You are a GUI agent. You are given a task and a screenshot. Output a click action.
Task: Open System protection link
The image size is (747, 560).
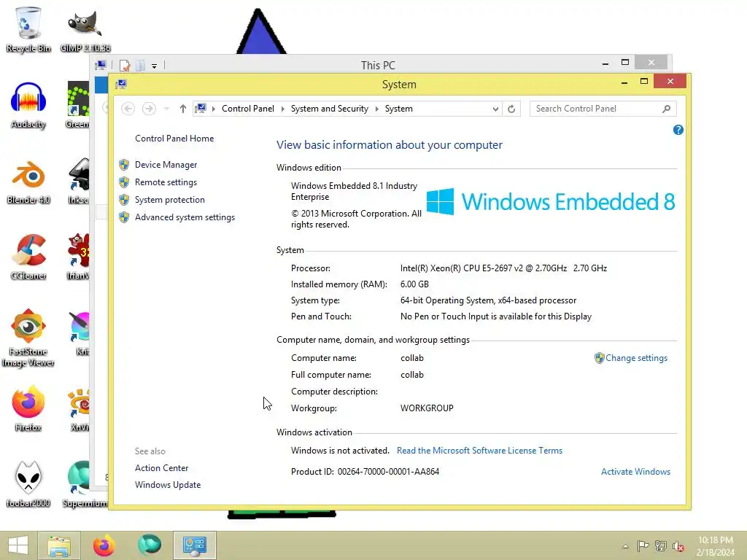(169, 200)
